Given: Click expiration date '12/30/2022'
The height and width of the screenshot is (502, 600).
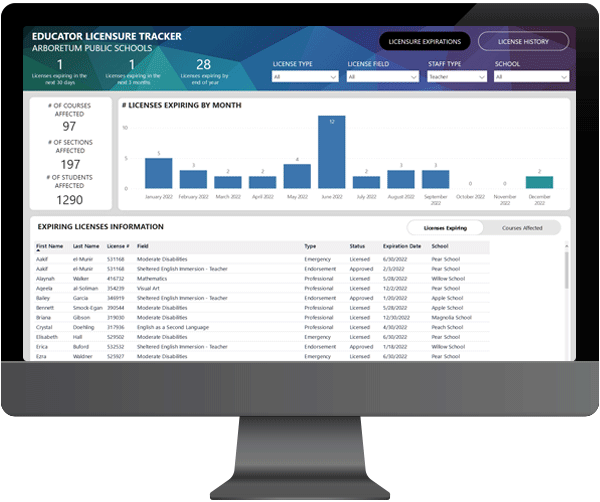Looking at the screenshot, I should [396, 317].
